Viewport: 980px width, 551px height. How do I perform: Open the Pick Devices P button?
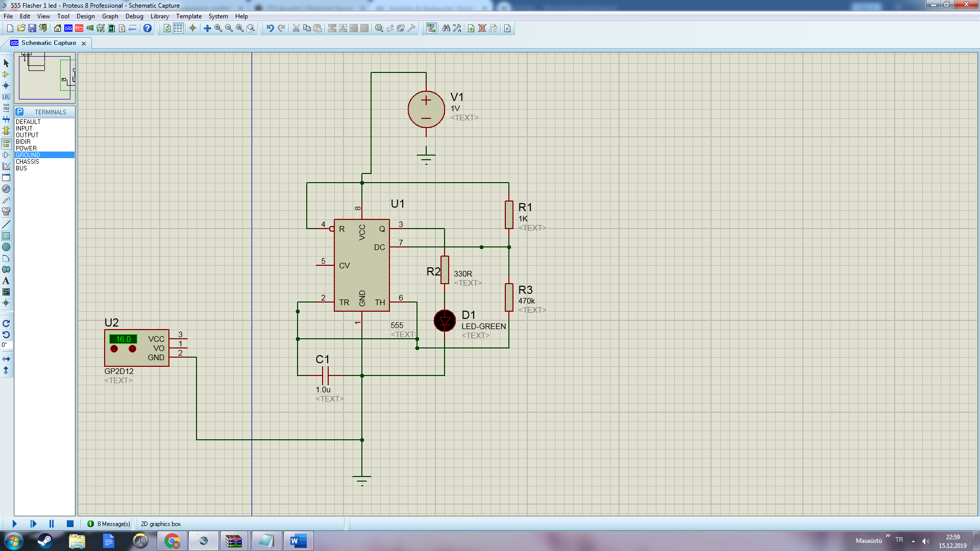[x=19, y=112]
